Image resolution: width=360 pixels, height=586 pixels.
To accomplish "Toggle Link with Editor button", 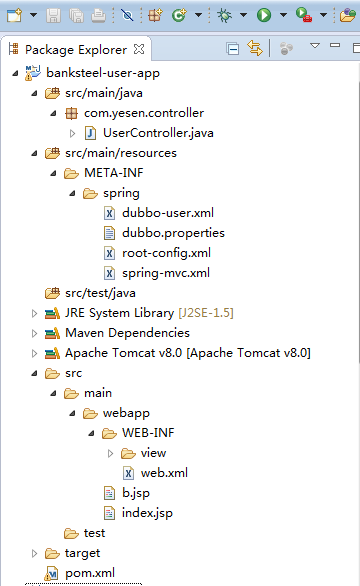I will point(255,49).
